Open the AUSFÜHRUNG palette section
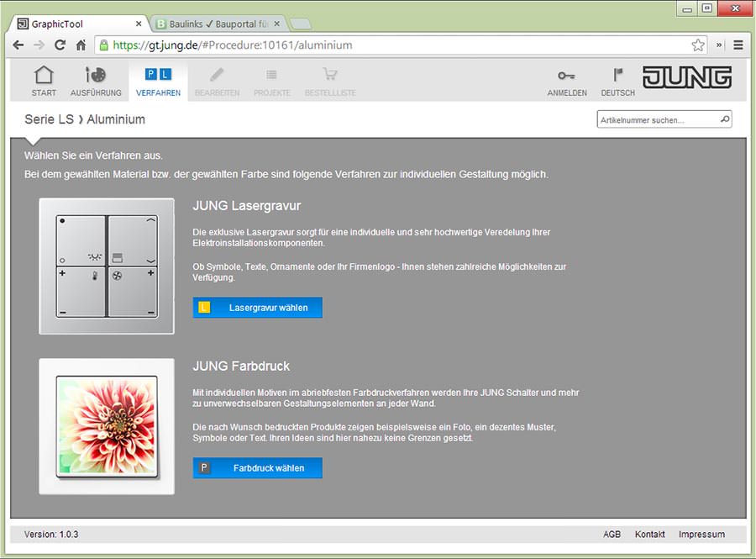The width and height of the screenshot is (756, 559). coord(96,81)
